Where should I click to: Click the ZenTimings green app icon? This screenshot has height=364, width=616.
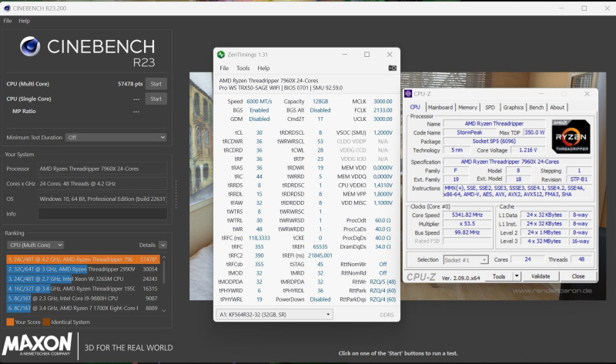pos(221,55)
